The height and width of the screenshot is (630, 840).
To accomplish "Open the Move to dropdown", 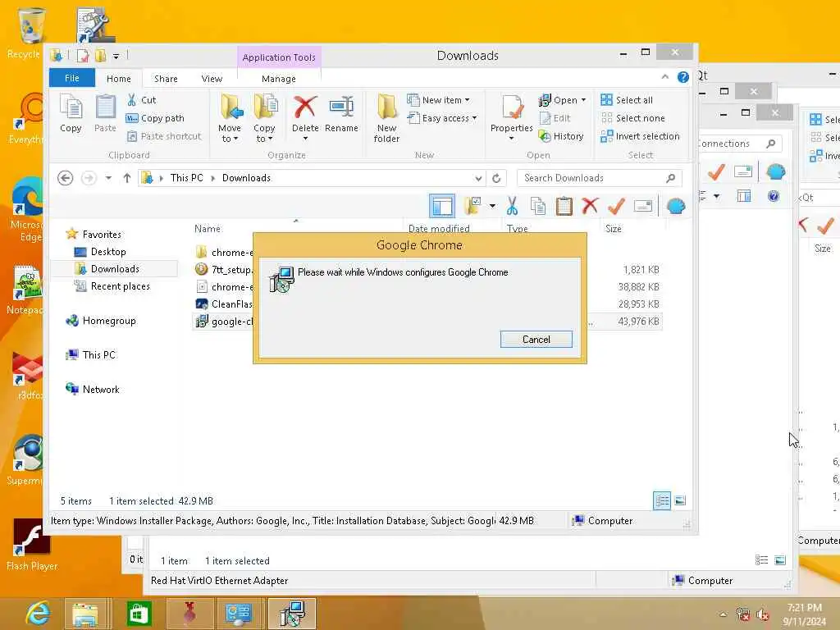I will coord(230,119).
